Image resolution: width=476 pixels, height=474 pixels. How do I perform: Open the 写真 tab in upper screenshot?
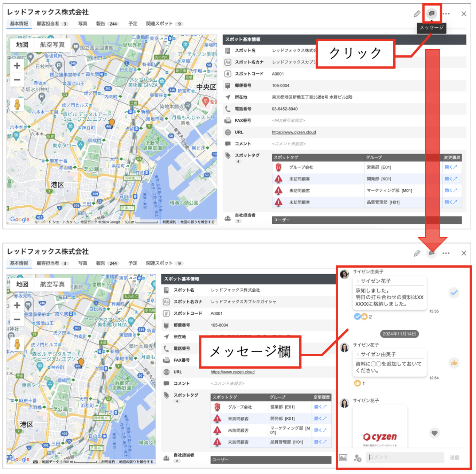tap(83, 24)
